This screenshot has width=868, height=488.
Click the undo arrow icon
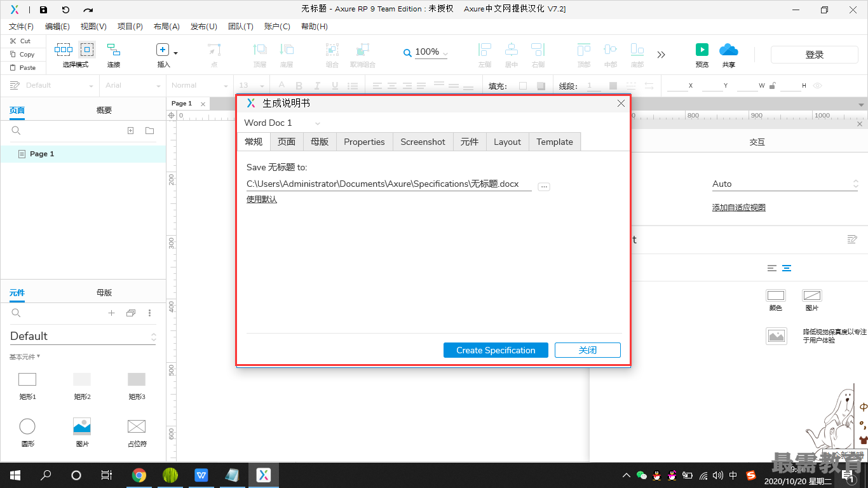(65, 10)
